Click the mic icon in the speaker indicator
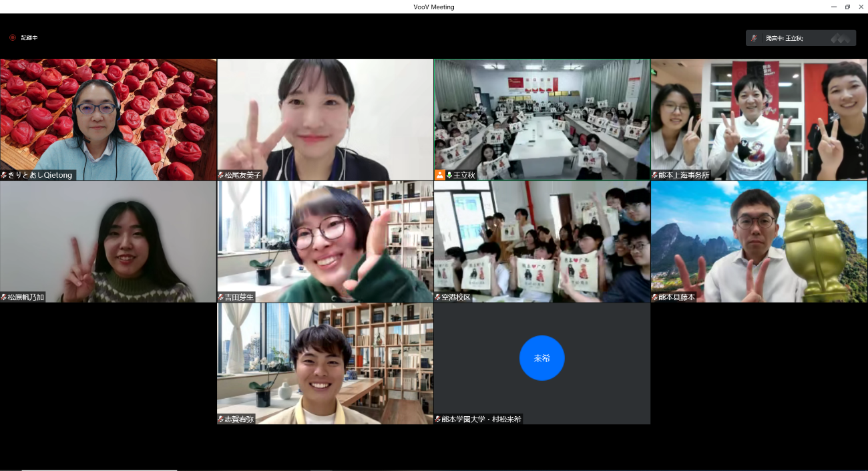The width and height of the screenshot is (868, 471). click(x=754, y=38)
